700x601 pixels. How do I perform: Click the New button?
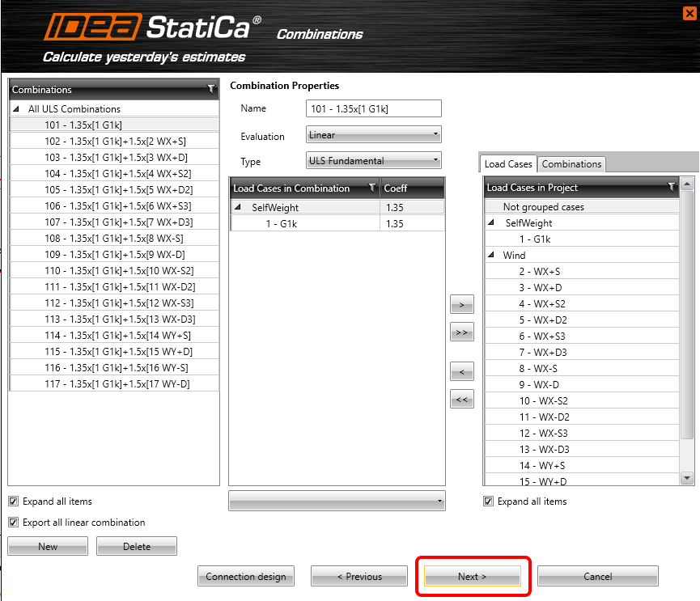[x=48, y=546]
